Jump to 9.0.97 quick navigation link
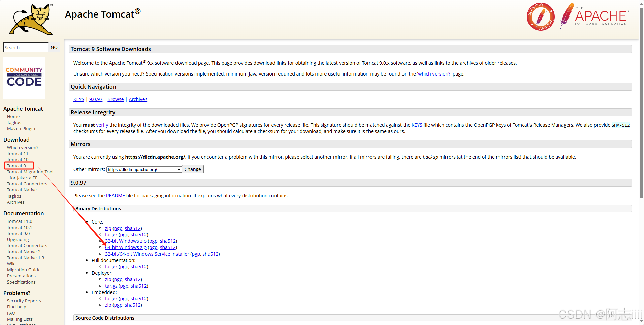The width and height of the screenshot is (644, 325). click(96, 99)
